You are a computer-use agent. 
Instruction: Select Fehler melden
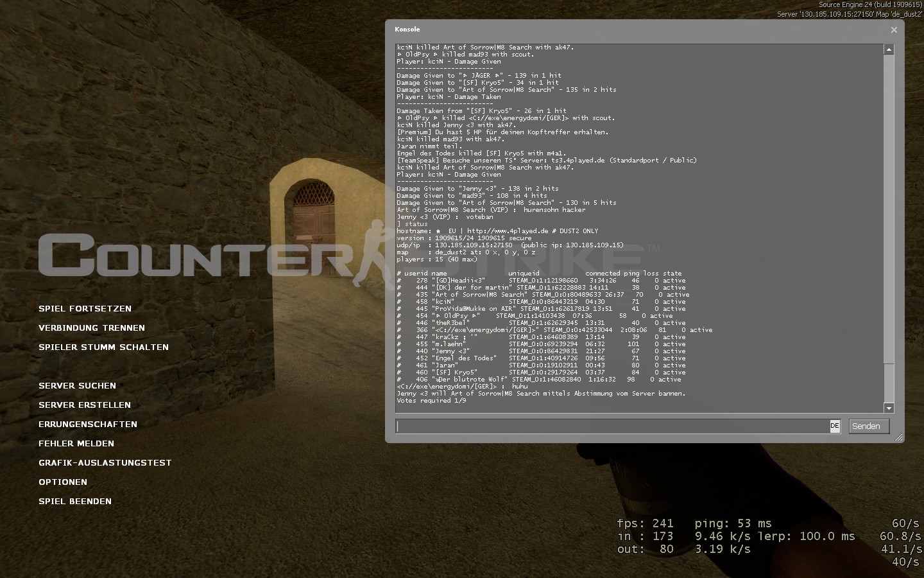(x=76, y=444)
